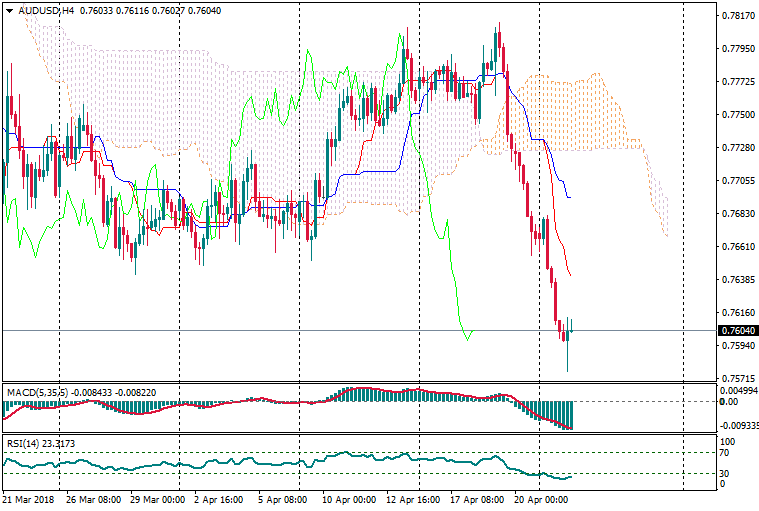This screenshot has height=511, width=759.
Task: Select the blue Kijun-sen line's right end
Action: [569, 197]
